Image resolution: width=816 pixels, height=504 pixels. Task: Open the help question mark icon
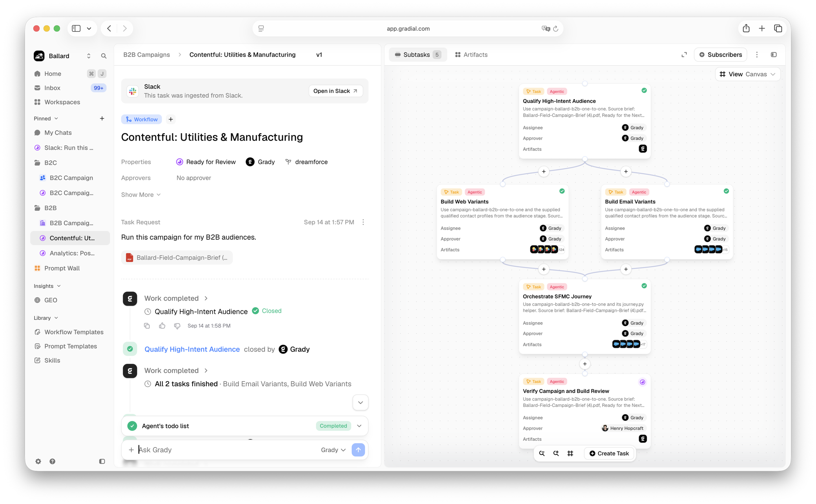(x=52, y=461)
